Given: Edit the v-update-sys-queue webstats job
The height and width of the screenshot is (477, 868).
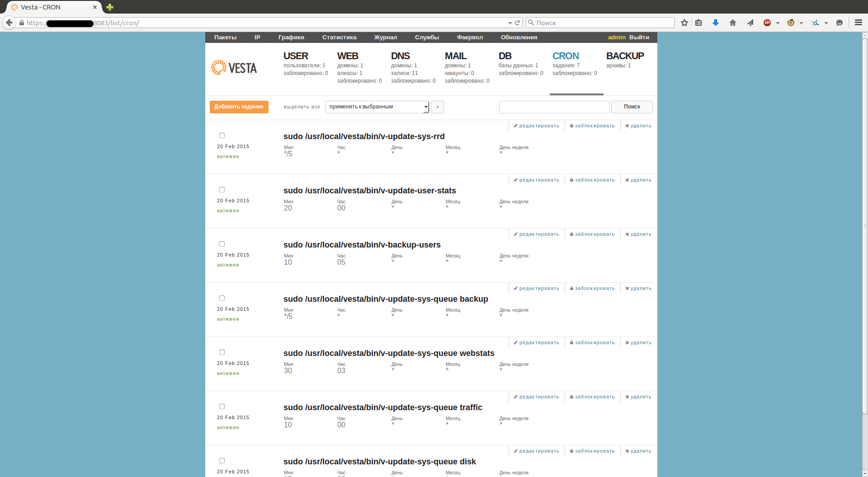Looking at the screenshot, I should 537,343.
